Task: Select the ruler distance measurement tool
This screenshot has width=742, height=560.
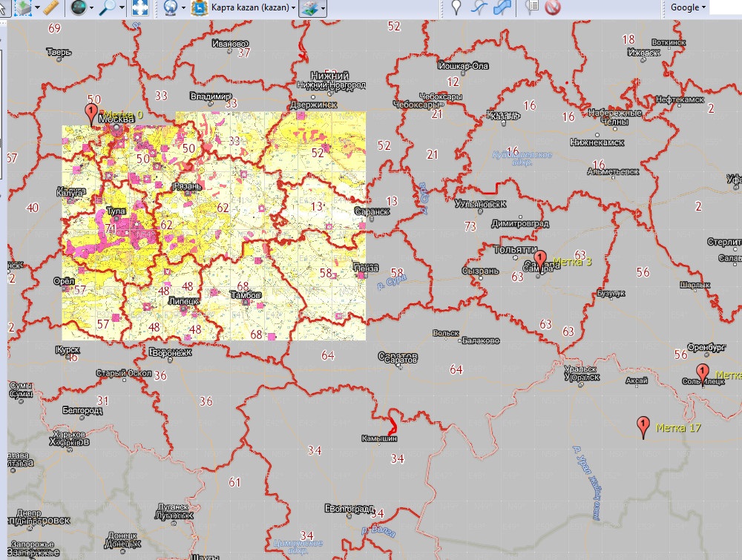Action: point(51,8)
